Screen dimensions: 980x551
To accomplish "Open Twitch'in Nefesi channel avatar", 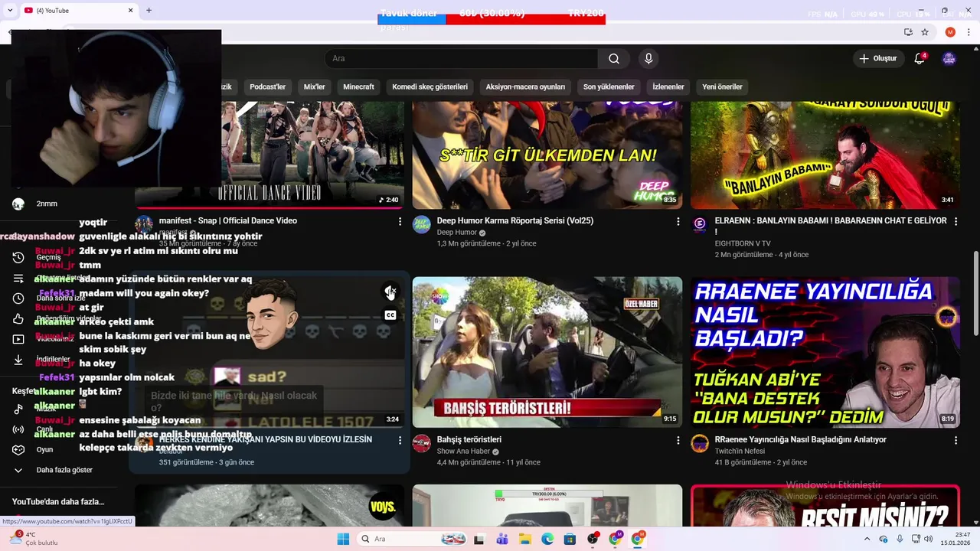I will [x=700, y=443].
